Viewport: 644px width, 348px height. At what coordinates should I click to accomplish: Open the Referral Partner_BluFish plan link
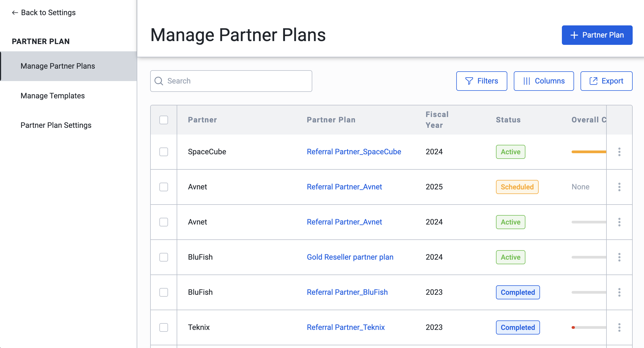347,292
